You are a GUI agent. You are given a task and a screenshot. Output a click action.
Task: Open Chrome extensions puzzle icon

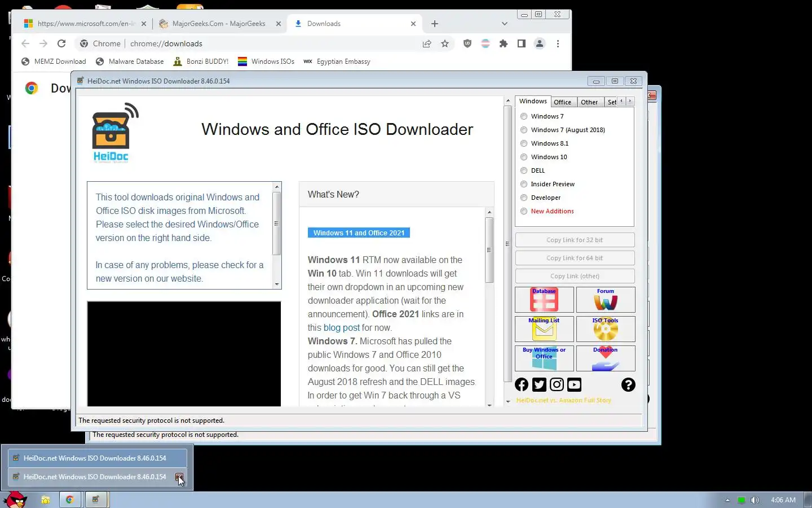click(x=504, y=43)
